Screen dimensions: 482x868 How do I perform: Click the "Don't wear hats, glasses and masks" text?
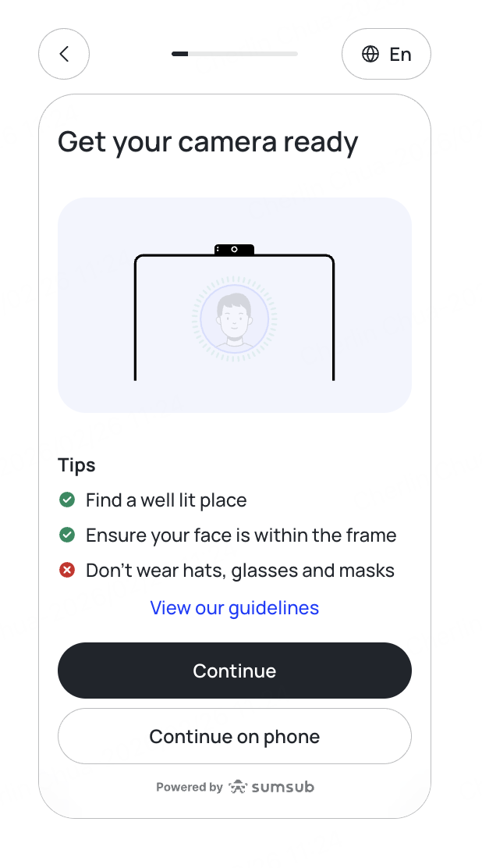tap(240, 571)
